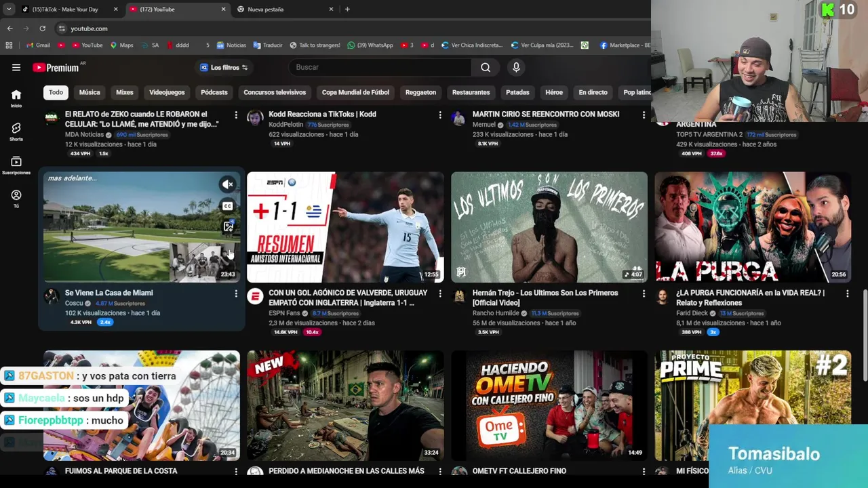Open options for PERDIDO A MEDIANOCHE video
The image size is (868, 488).
pyautogui.click(x=439, y=472)
